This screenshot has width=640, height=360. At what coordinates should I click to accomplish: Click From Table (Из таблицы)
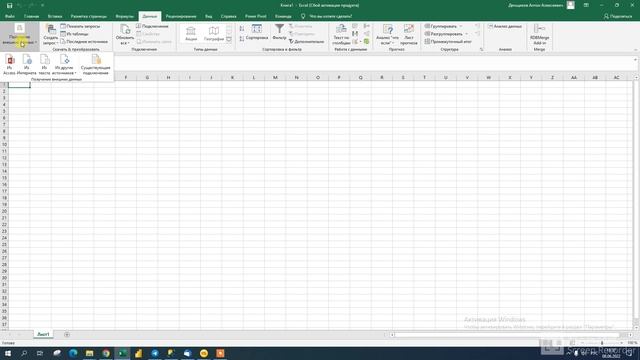point(75,34)
